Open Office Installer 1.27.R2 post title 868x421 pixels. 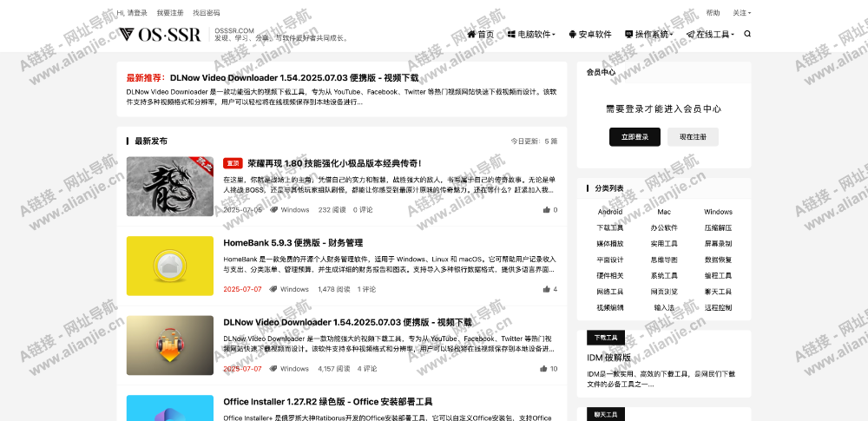tap(328, 402)
